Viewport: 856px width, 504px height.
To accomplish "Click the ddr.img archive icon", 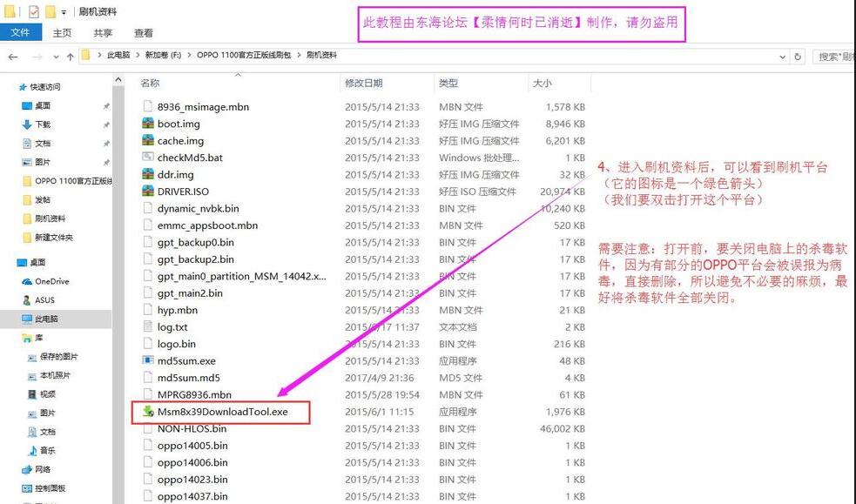I will point(148,175).
